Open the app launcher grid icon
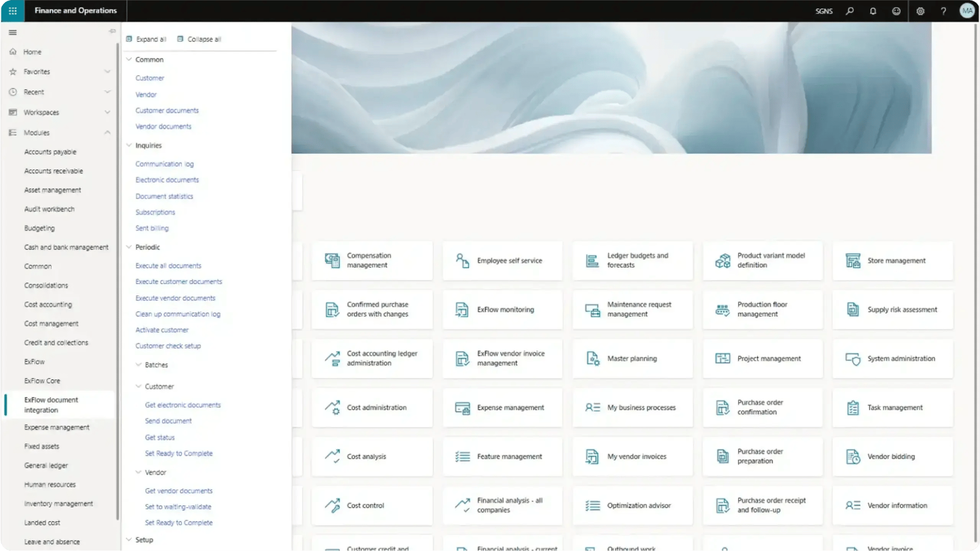The width and height of the screenshot is (980, 551). 12,11
